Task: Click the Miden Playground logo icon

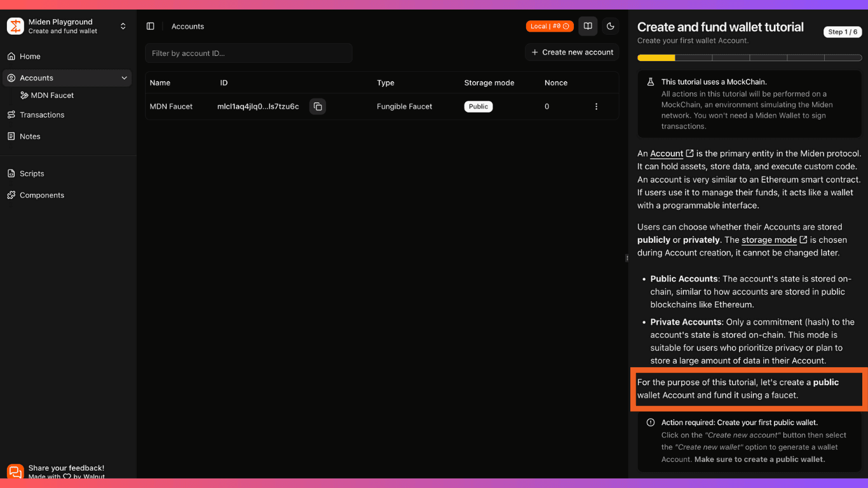Action: click(15, 26)
